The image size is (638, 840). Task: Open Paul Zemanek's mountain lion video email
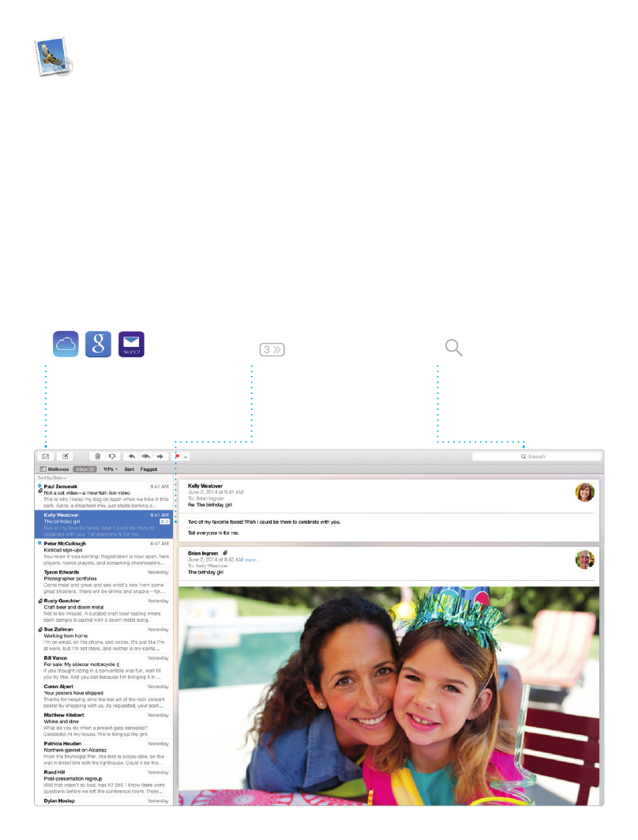click(104, 495)
